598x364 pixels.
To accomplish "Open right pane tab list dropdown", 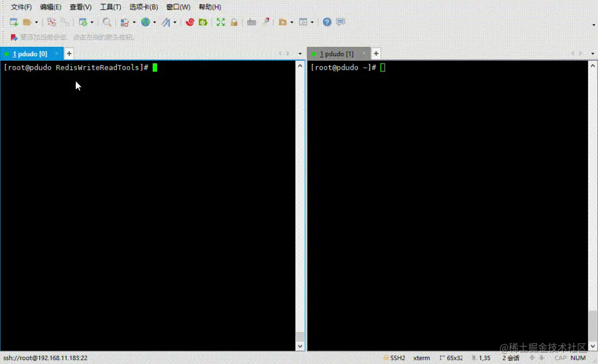I will pyautogui.click(x=593, y=54).
